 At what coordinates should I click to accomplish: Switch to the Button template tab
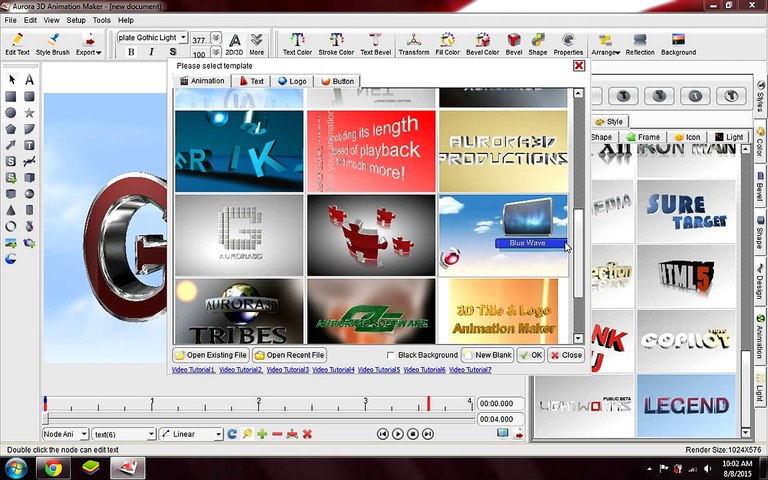(x=337, y=81)
